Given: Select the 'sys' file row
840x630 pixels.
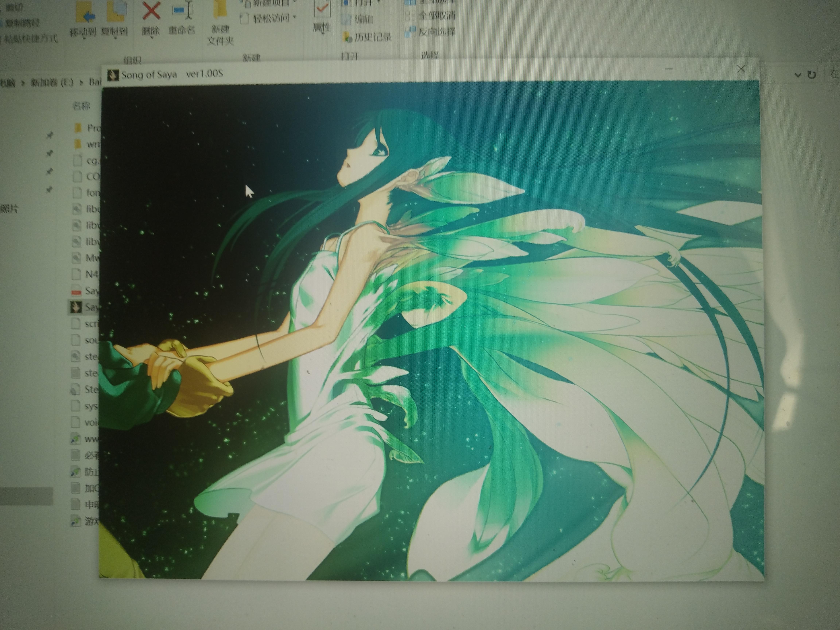Looking at the screenshot, I should coord(85,406).
